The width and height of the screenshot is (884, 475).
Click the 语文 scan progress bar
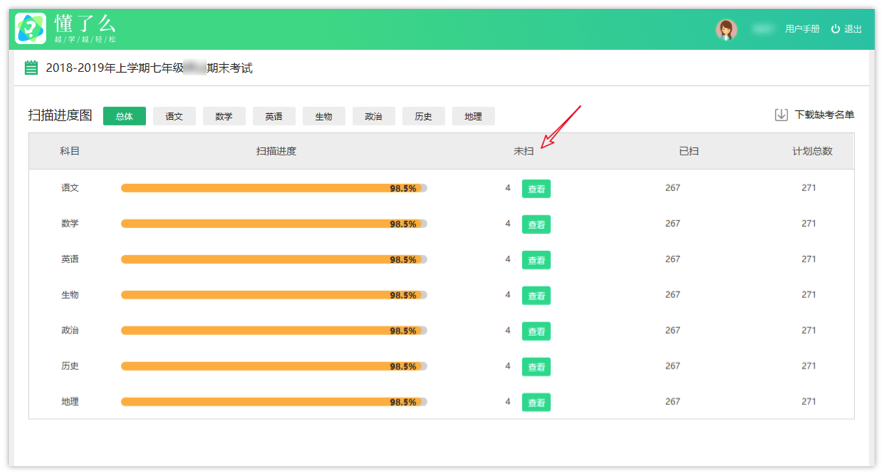click(x=274, y=188)
